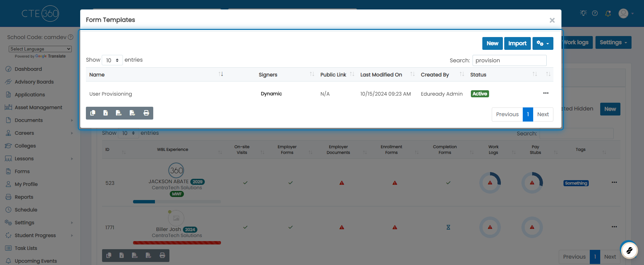Click Biller Josh profile thumbnail
This screenshot has width=644, height=265.
tap(176, 218)
